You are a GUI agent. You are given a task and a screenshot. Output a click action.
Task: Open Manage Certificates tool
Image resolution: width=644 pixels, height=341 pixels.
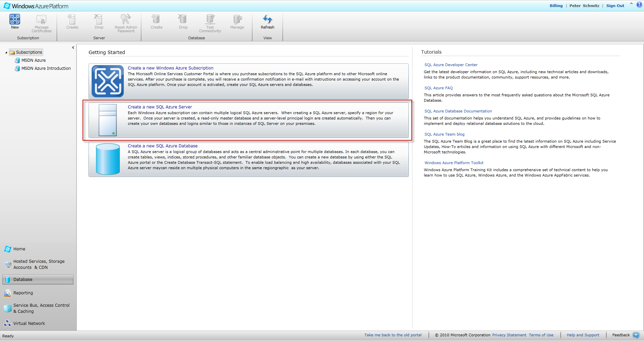pos(42,24)
